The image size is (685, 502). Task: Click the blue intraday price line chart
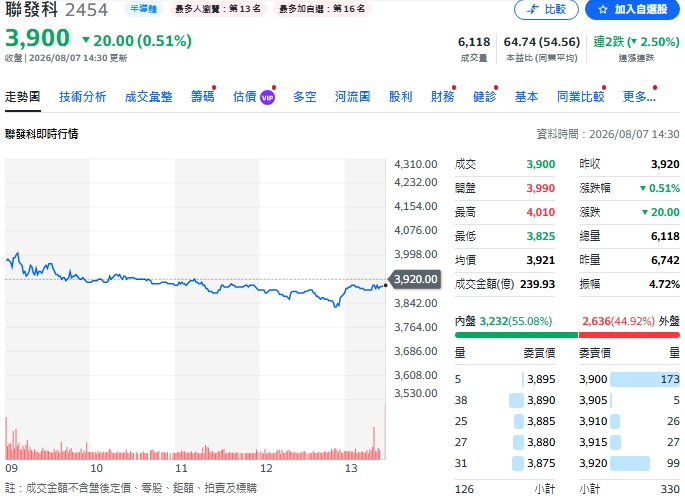(x=195, y=280)
